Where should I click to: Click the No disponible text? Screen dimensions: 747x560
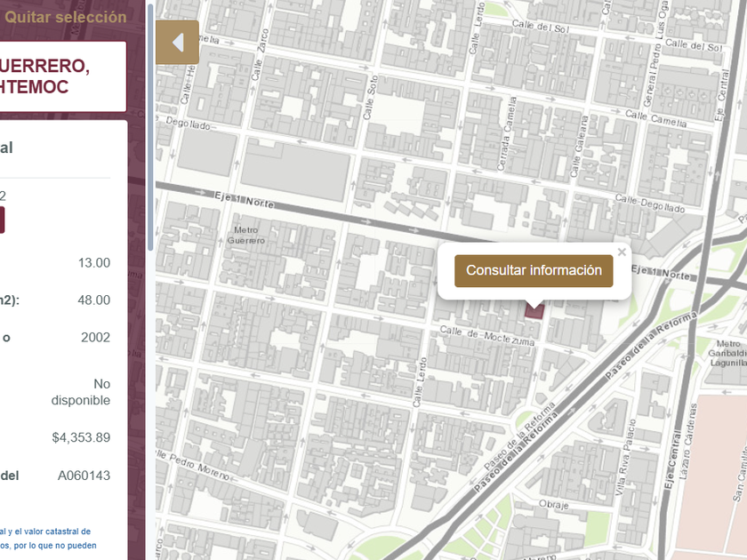(x=81, y=392)
